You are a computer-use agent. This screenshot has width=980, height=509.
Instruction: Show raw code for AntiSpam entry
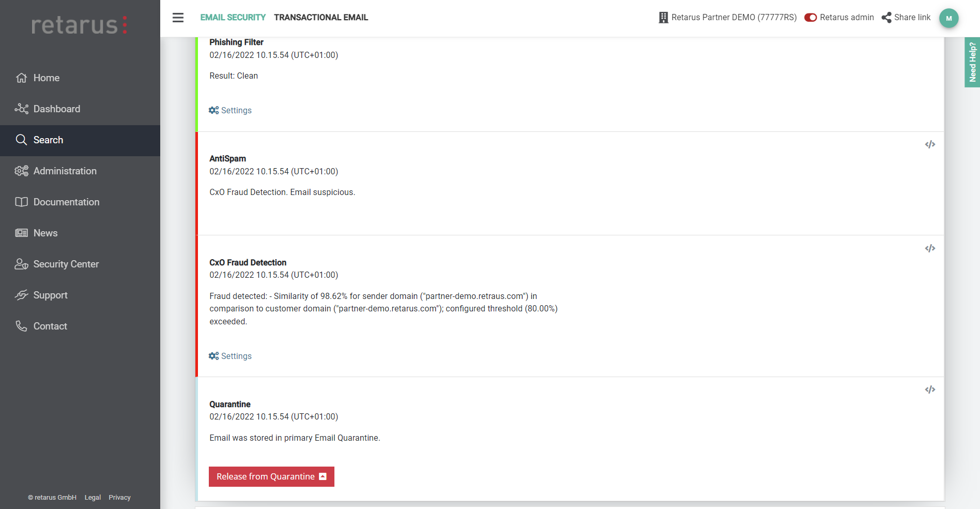tap(930, 144)
